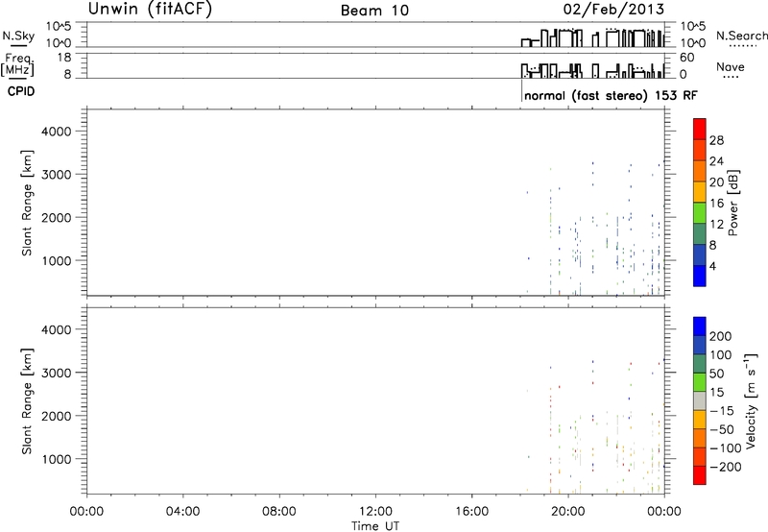The image size is (768, 532).
Task: Click the red top of the power colorbar
Action: [x=700, y=129]
